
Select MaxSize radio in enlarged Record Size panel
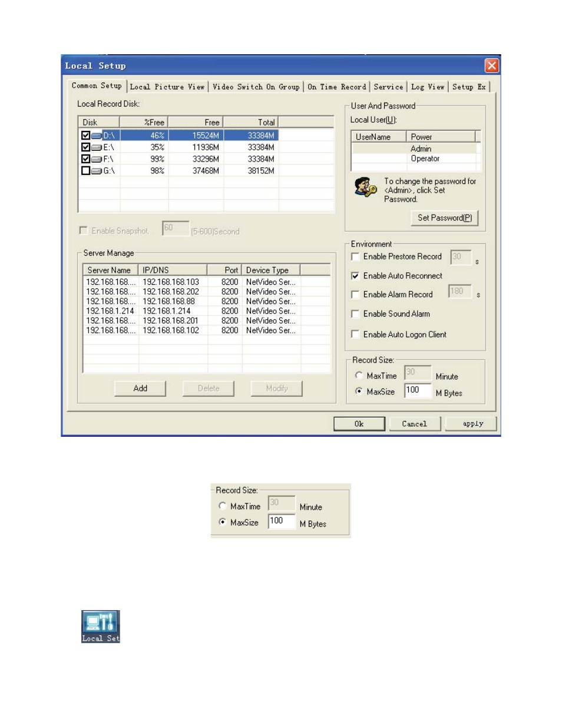pyautogui.click(x=222, y=522)
